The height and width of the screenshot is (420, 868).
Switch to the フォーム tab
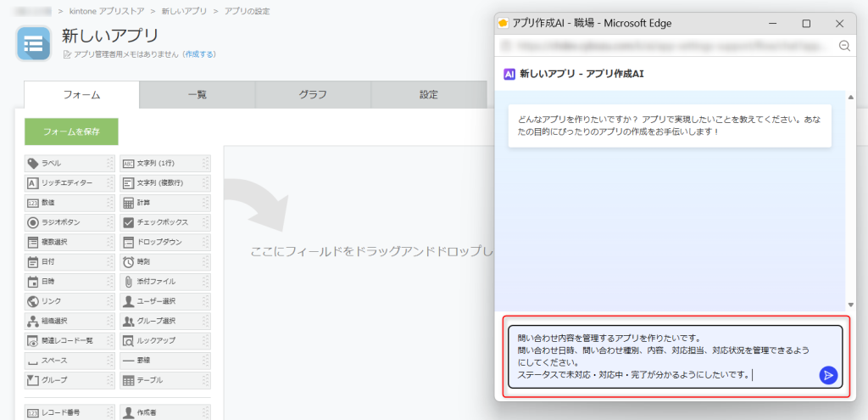coord(81,95)
